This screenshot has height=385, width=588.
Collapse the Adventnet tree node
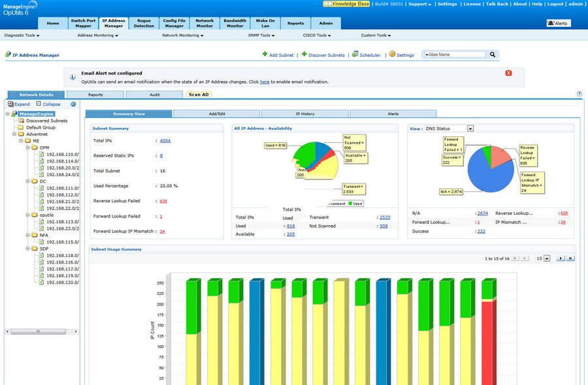coord(14,134)
